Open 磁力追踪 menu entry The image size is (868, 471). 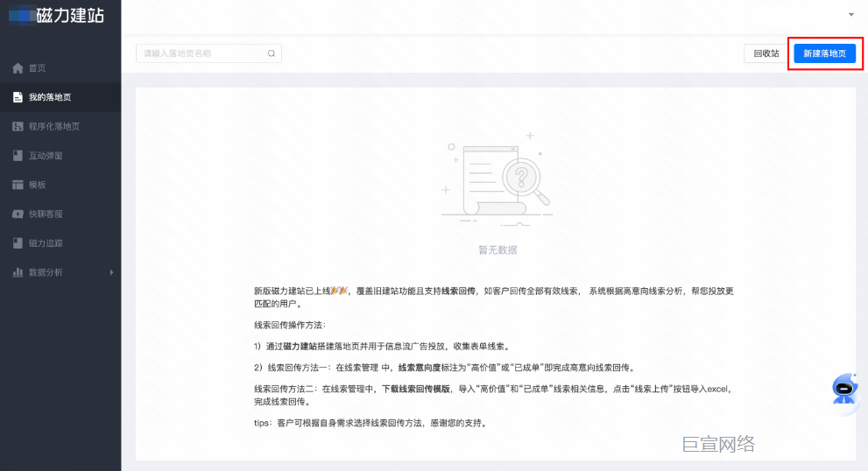[60, 243]
